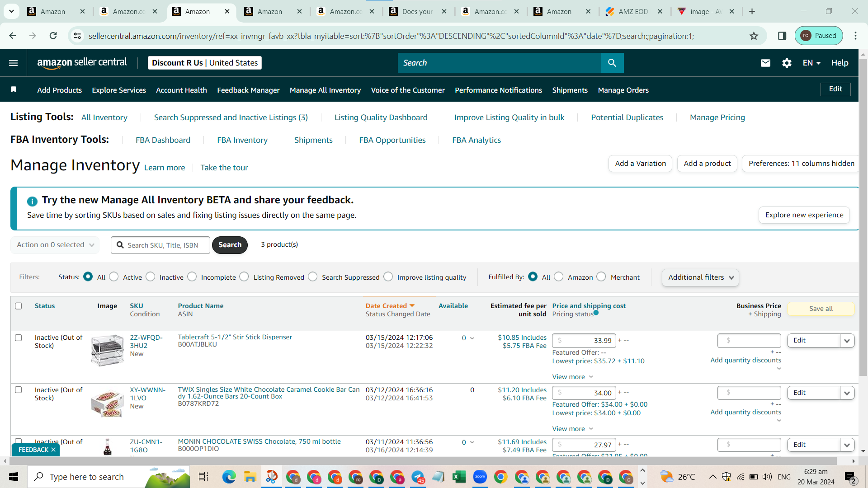Viewport: 868px width, 488px height.
Task: Open Edit dropdown arrow for TWIX row
Action: coord(847,393)
